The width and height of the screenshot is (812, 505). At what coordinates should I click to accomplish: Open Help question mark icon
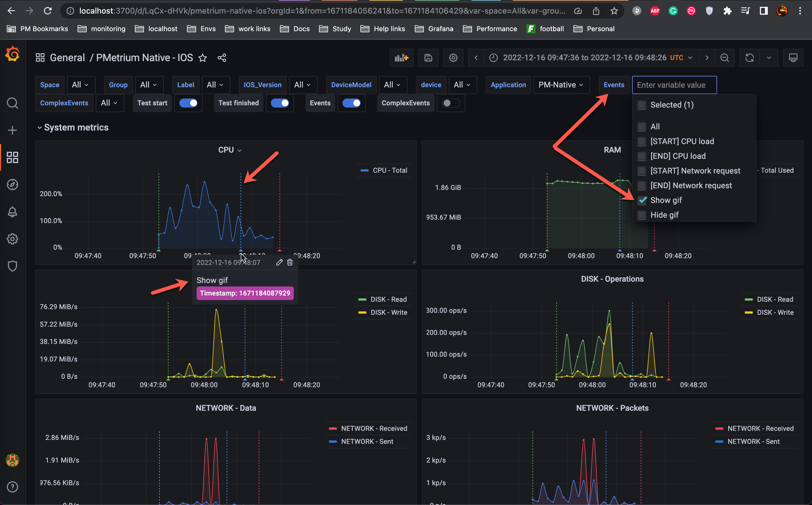[12, 487]
